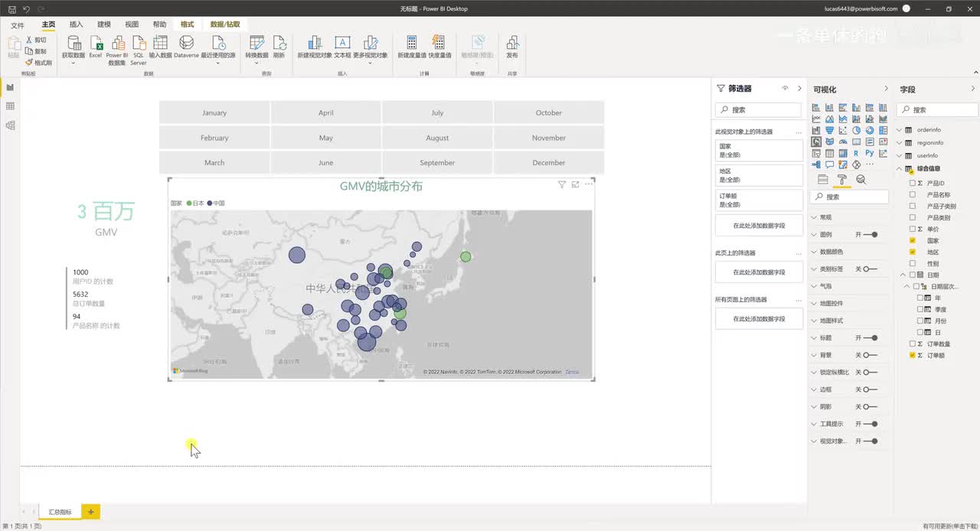Uncheck the 国家 field checkbox
This screenshot has width=980, height=531.
912,240
